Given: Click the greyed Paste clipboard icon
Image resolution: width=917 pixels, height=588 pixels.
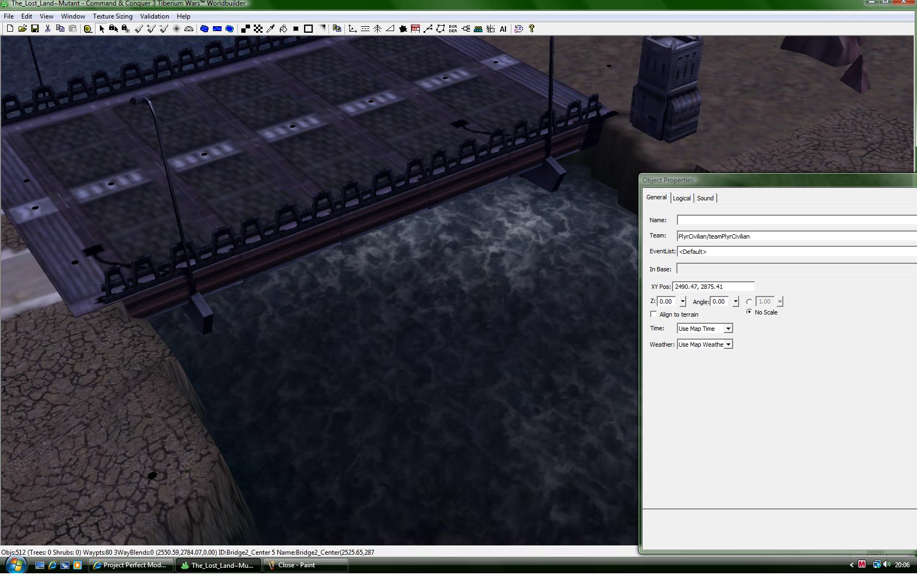Looking at the screenshot, I should 73,28.
